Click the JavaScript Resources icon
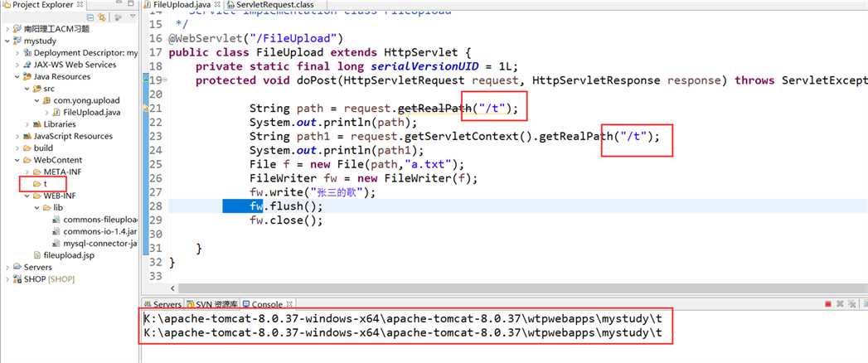Screen dimensions: 868x363 [x=27, y=136]
